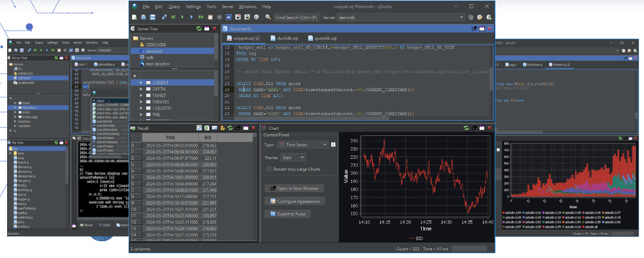Open the Settings menu
Viewport: 644px width, 258px height.
[x=193, y=6]
